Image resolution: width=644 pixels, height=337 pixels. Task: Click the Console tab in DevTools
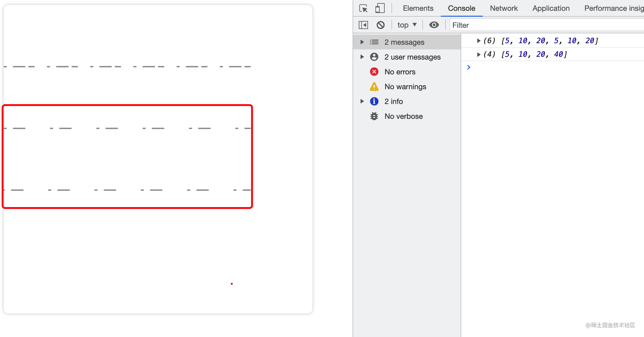(x=461, y=8)
